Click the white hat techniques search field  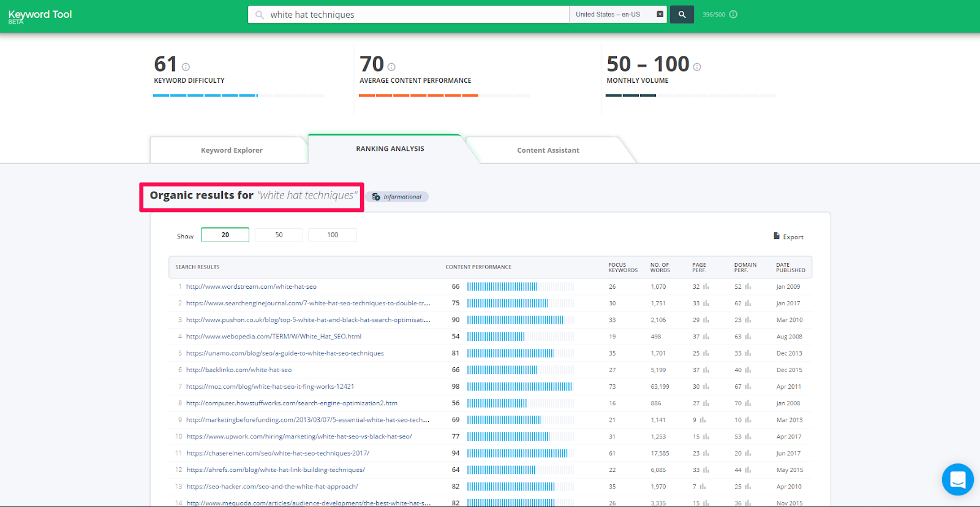[409, 15]
